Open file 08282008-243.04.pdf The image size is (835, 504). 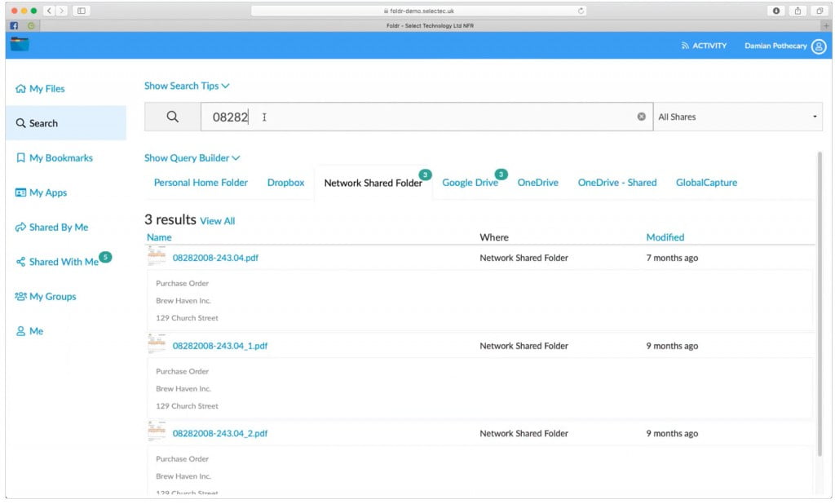point(215,258)
